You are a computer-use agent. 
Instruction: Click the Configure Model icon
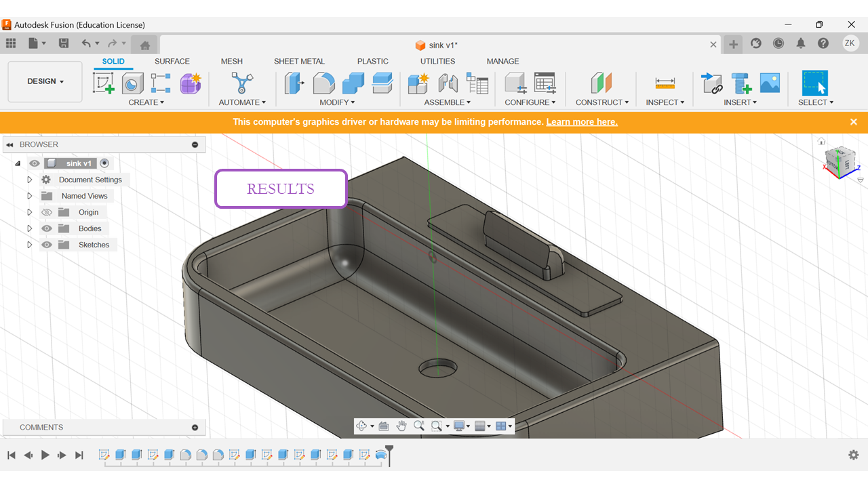point(515,83)
